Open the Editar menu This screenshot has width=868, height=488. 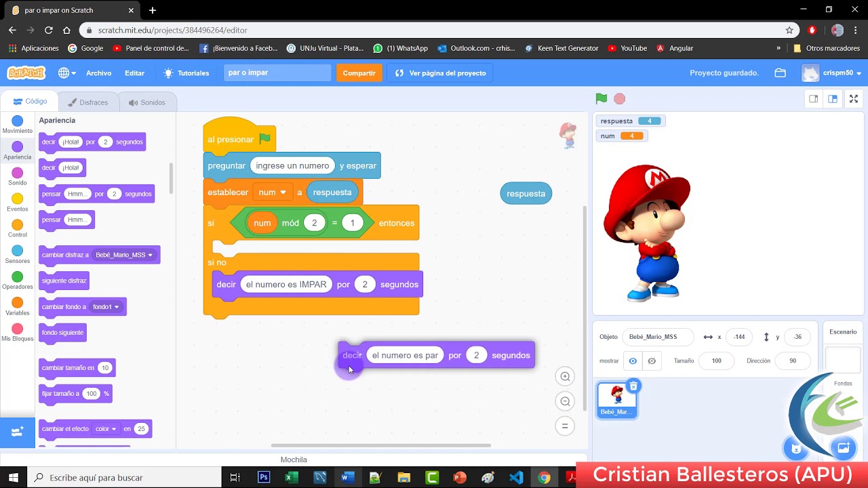pyautogui.click(x=134, y=73)
